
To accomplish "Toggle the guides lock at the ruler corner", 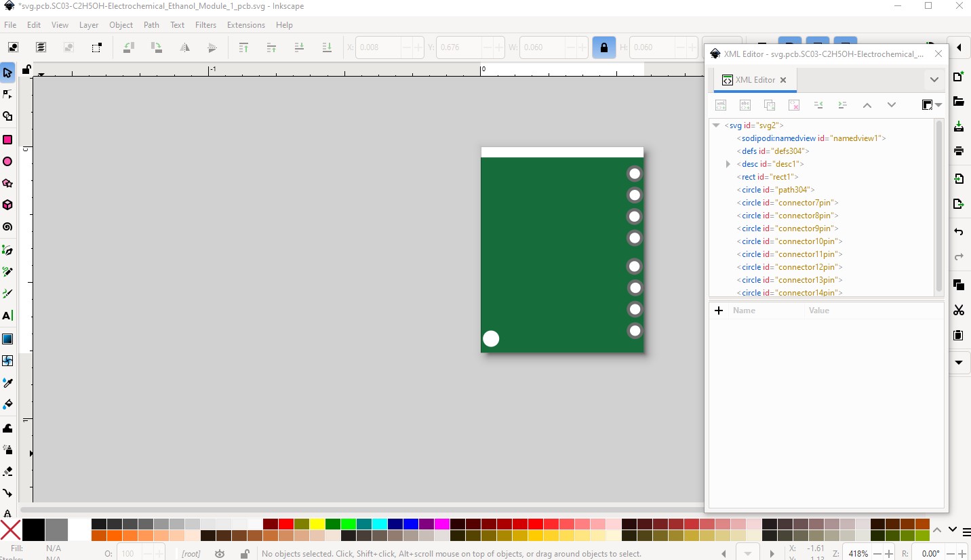I will (26, 69).
